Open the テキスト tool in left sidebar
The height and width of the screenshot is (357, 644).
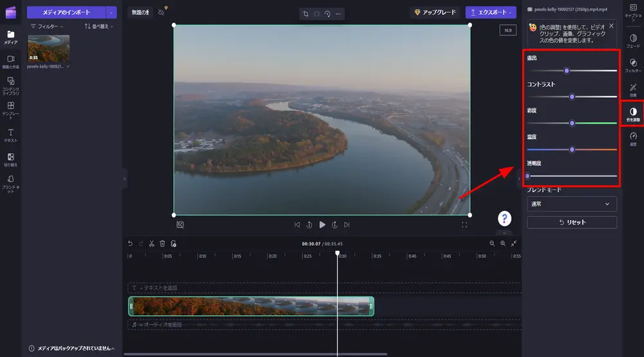(x=10, y=134)
